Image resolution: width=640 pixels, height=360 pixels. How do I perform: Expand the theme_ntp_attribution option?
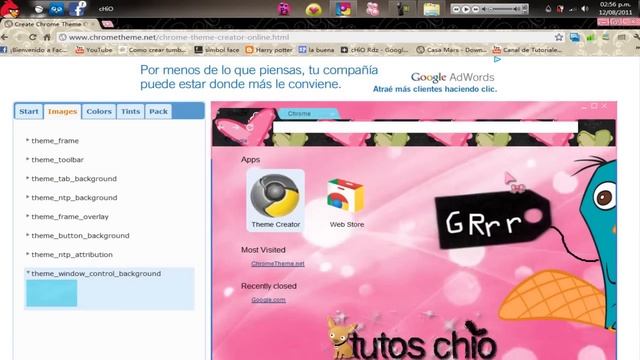(72, 255)
